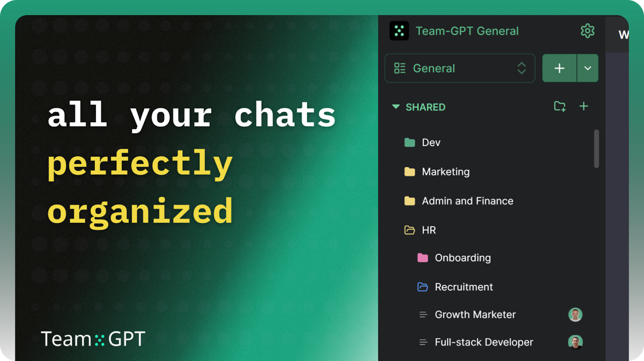Click the avatar beside Full-stack Developer
Screen dimensions: 644x361
tap(575, 342)
